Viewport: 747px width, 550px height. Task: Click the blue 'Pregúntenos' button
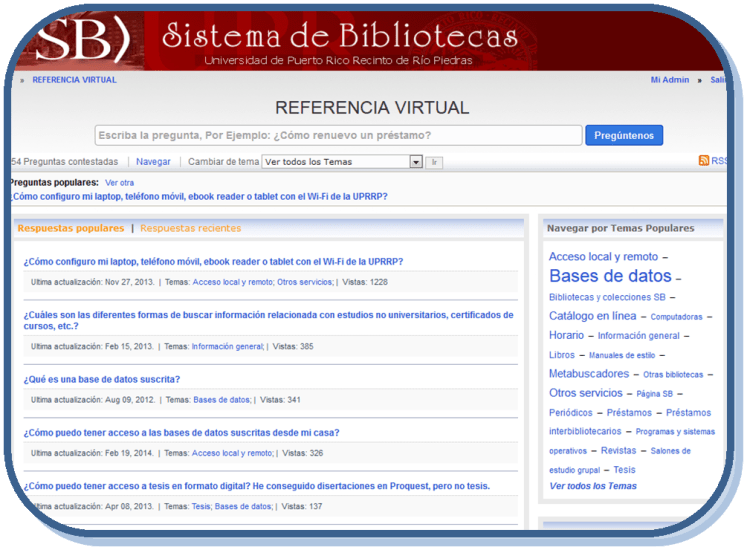click(624, 135)
